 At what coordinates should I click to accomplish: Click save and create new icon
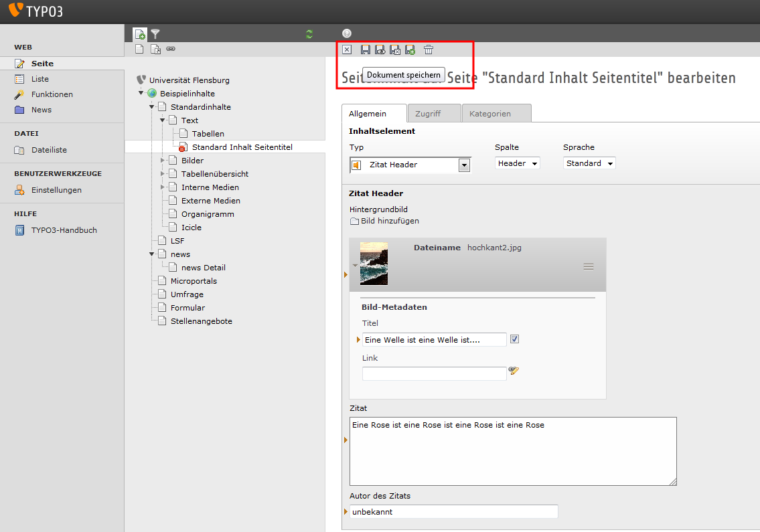point(410,50)
